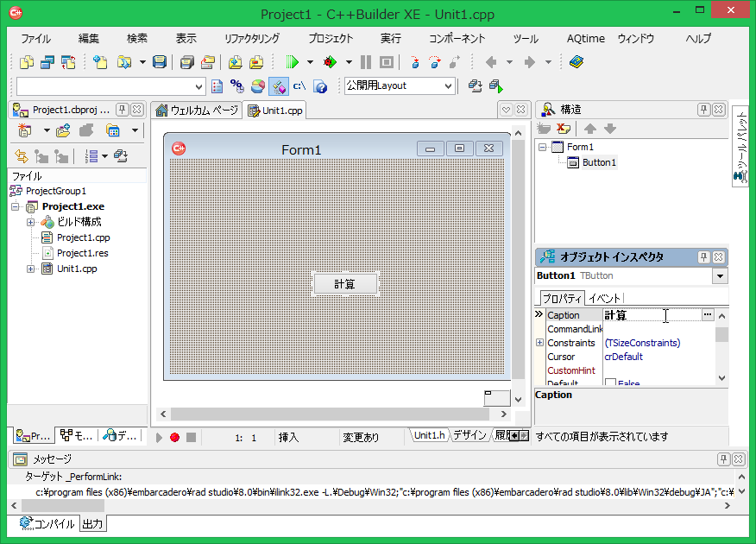
Task: Click the delete icon in Structure panel
Action: [x=564, y=129]
